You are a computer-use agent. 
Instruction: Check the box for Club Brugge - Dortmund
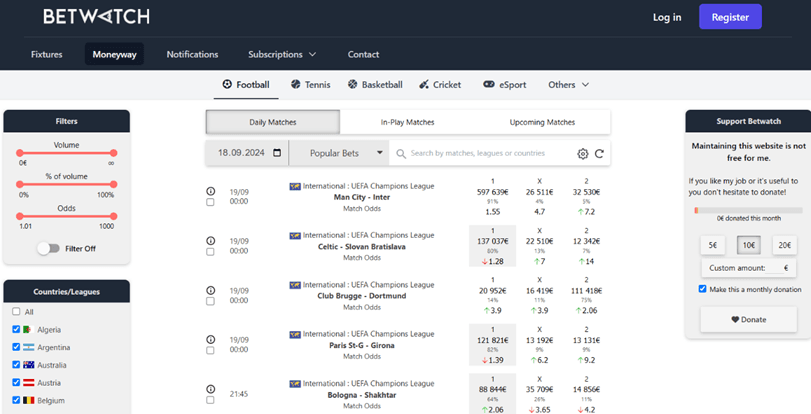211,301
